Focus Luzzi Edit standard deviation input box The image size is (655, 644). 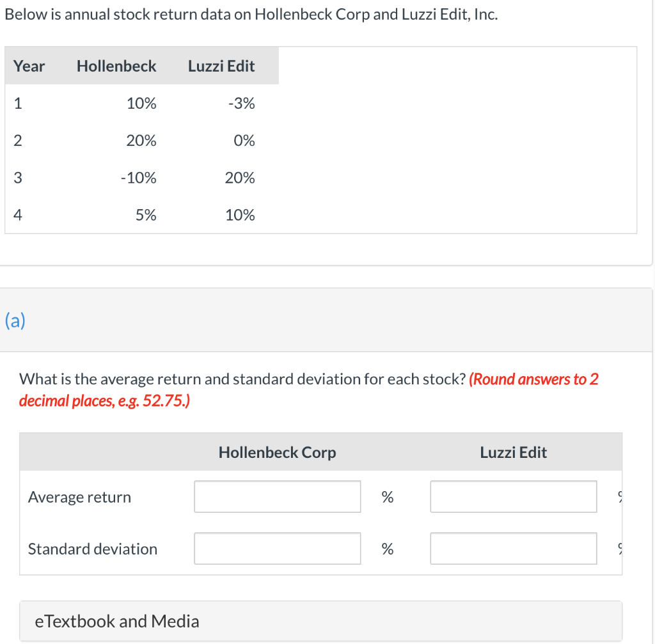[x=513, y=549]
